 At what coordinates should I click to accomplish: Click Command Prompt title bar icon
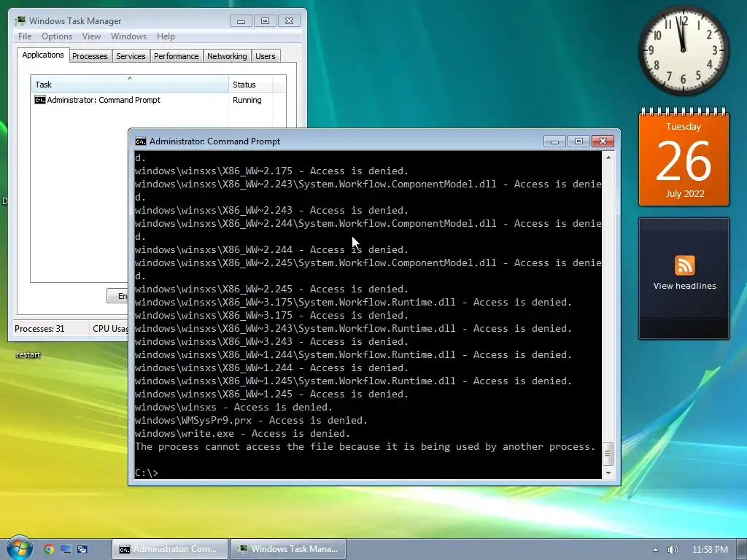point(141,141)
